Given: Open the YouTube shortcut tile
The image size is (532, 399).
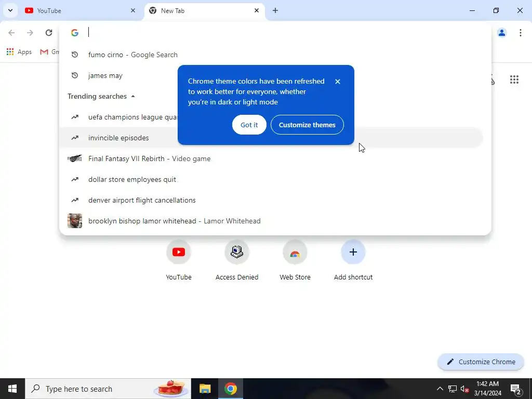Looking at the screenshot, I should (x=179, y=261).
